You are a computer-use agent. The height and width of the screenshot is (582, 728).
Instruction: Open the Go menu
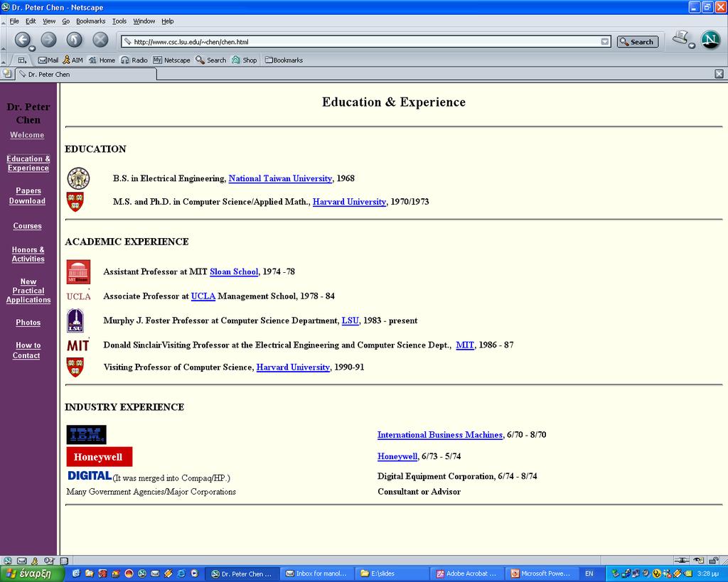coord(66,21)
